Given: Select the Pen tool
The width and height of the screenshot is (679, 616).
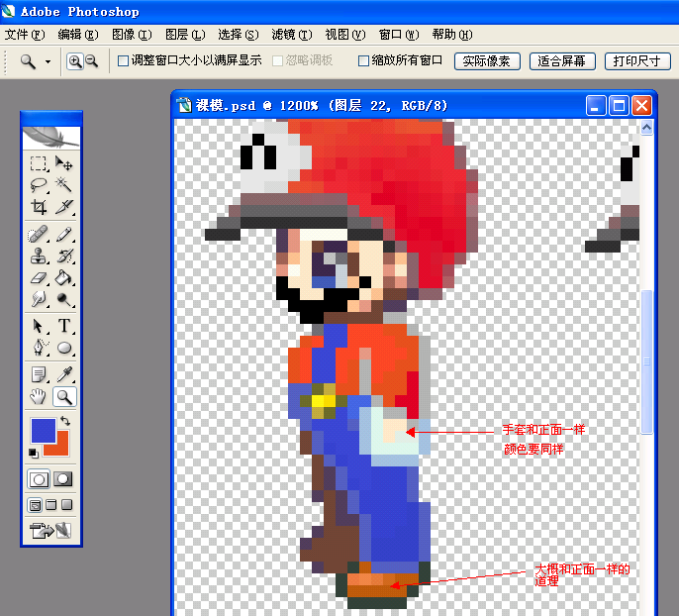Looking at the screenshot, I should click(38, 348).
